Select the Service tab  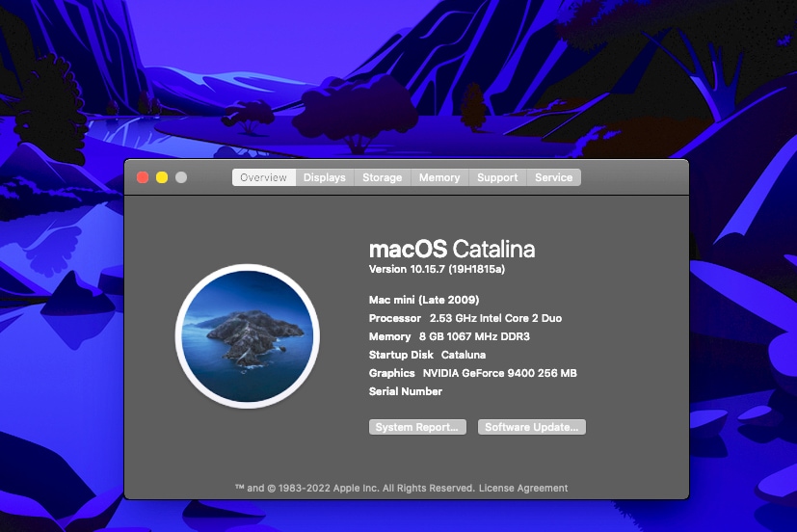pyautogui.click(x=553, y=177)
